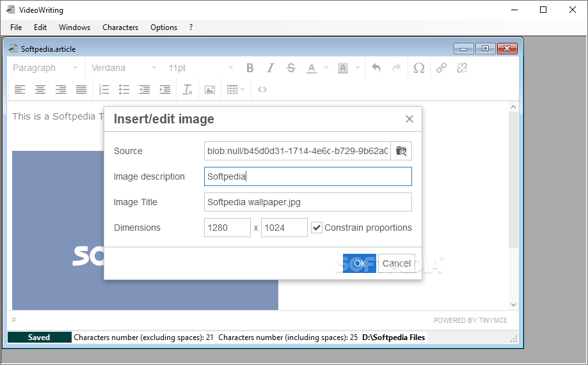This screenshot has width=588, height=365.
Task: Redo the last edit
Action: pos(397,68)
